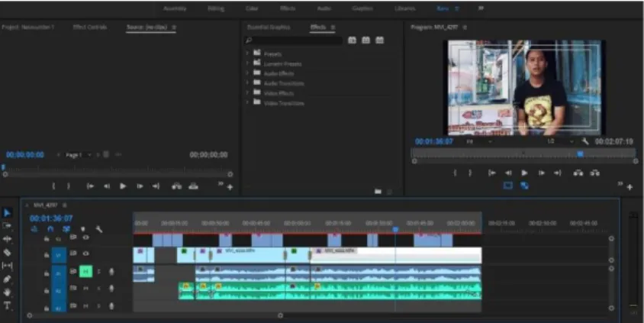The image size is (644, 323).
Task: Open the playback resolution dropdown
Action: [559, 141]
